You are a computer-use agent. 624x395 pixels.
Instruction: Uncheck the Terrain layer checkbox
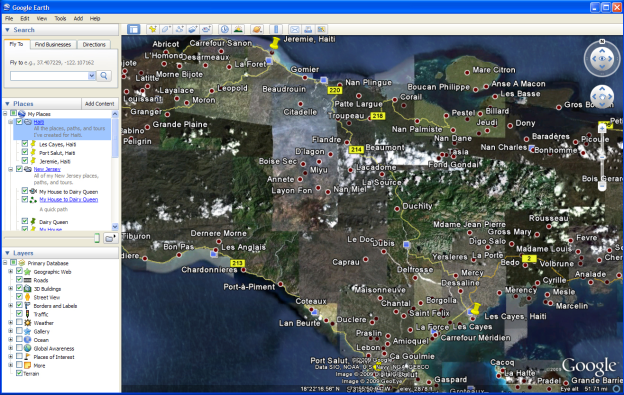coord(19,373)
